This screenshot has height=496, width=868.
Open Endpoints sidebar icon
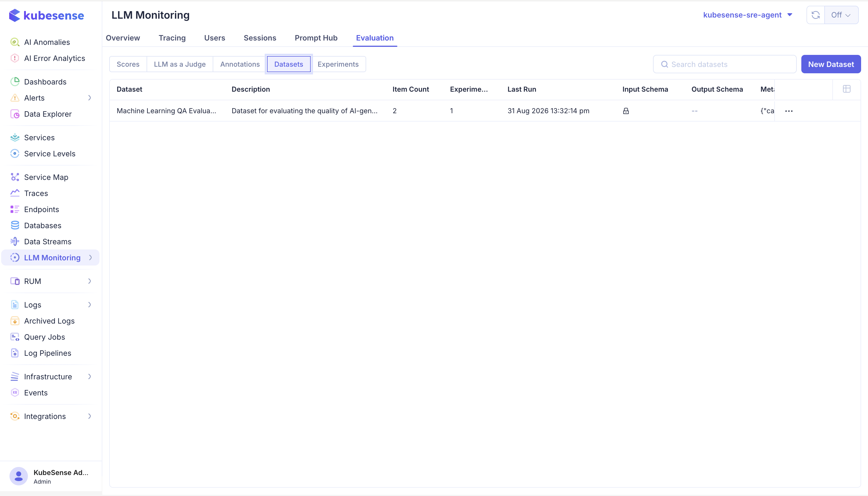coord(15,209)
